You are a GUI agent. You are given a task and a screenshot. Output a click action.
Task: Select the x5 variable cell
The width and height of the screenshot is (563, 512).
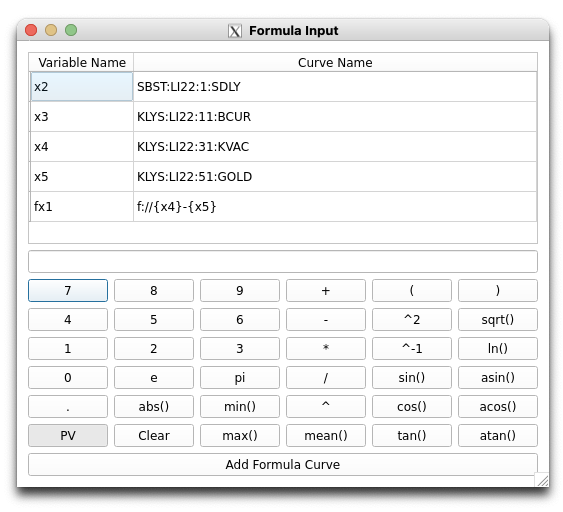click(82, 177)
